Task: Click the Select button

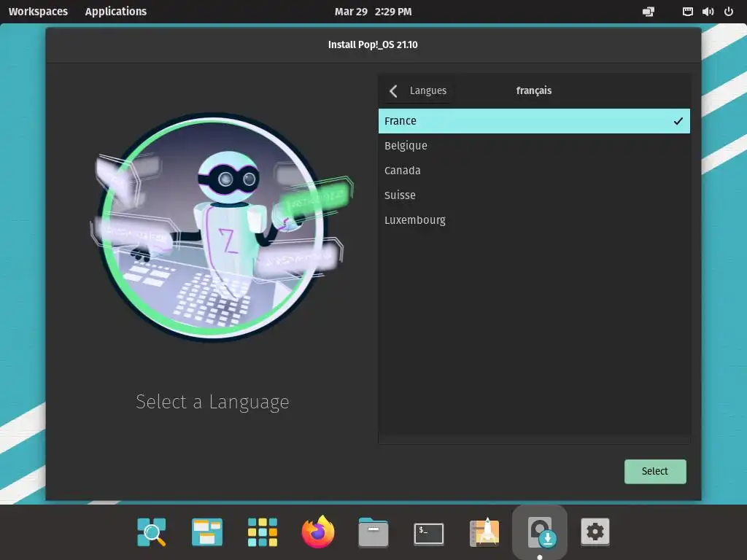Action: (x=655, y=472)
